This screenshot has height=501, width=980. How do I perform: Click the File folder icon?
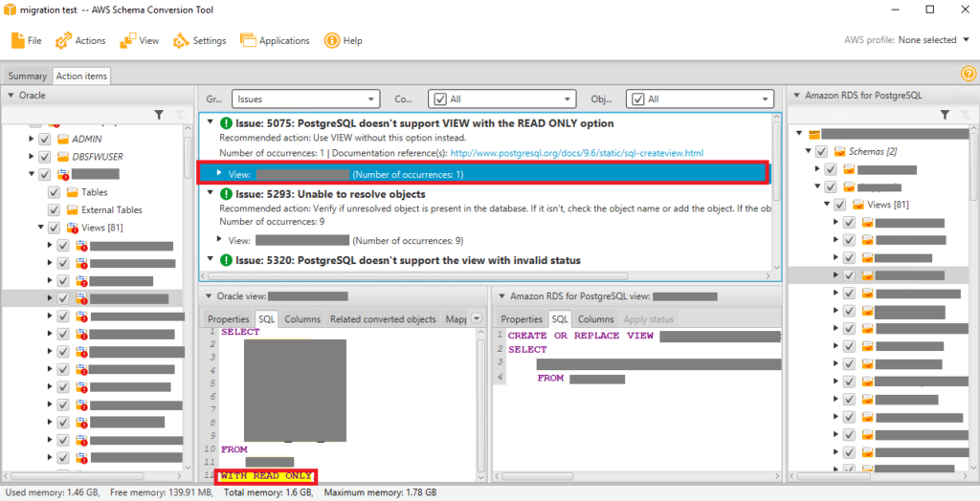click(x=18, y=40)
